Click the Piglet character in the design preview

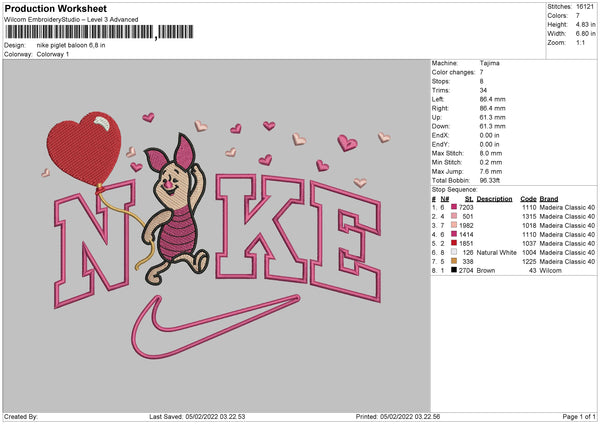click(176, 207)
